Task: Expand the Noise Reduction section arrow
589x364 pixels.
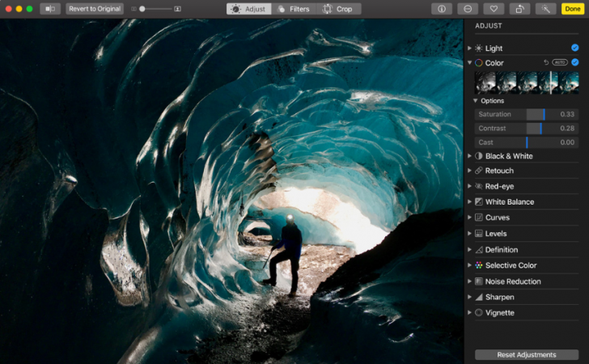Action: pos(469,281)
